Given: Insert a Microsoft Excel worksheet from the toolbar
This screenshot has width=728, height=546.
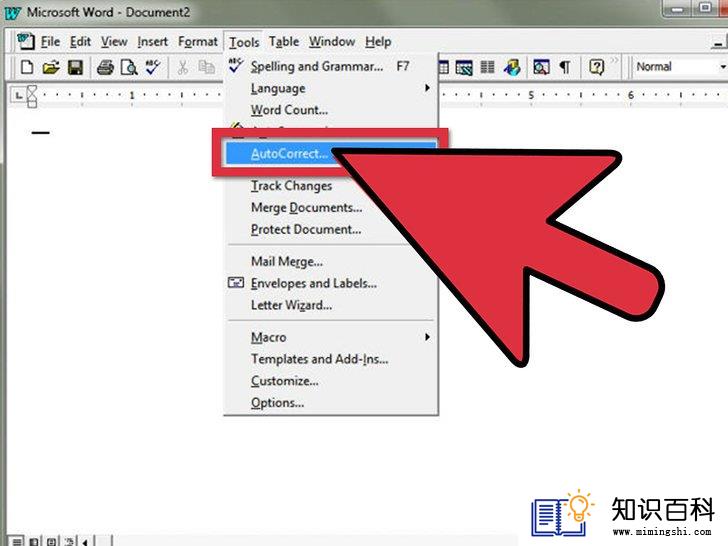Looking at the screenshot, I should click(464, 67).
